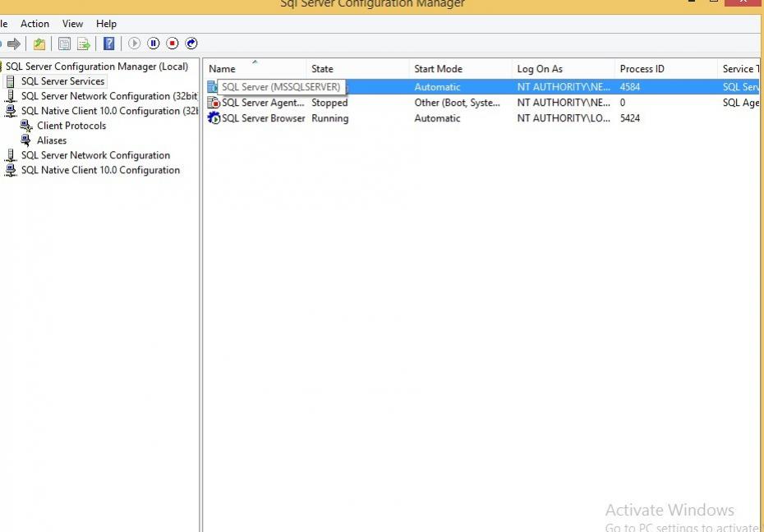
Task: Click process ID 0 of SQL Server Agent
Action: (623, 103)
